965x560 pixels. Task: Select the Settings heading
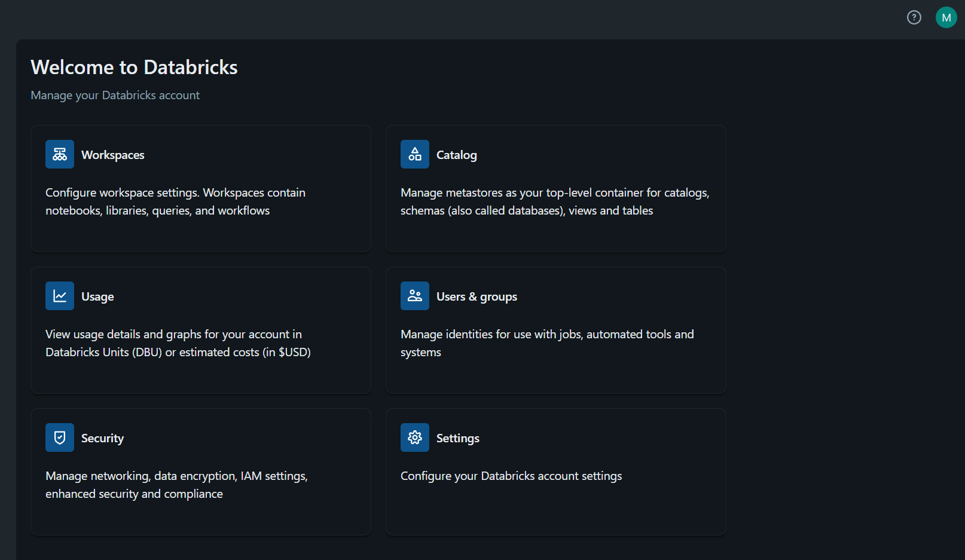tap(458, 438)
